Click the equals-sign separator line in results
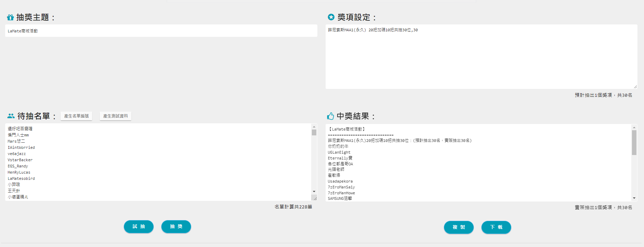This screenshot has width=644, height=247. 361,135
